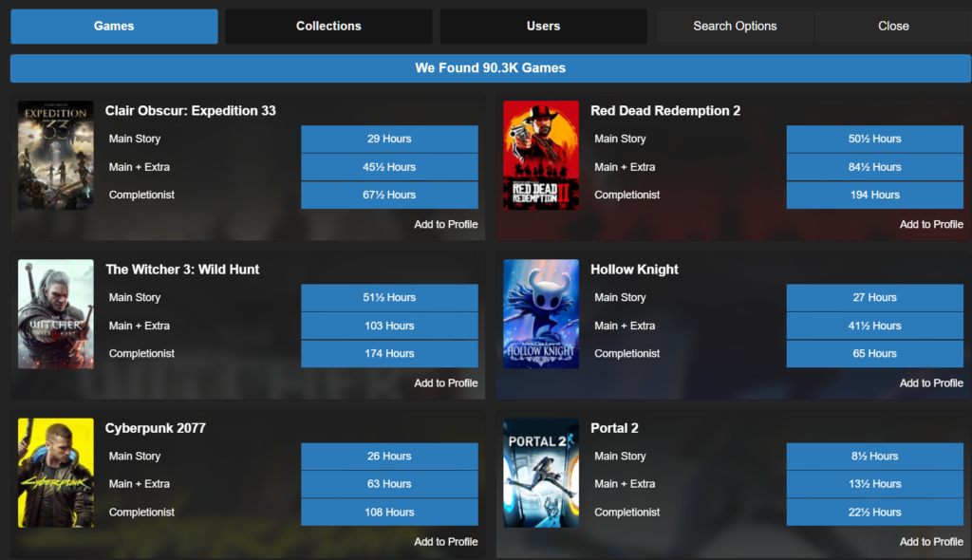This screenshot has width=972, height=560.
Task: Open The Witcher 3 cover thumbnail
Action: click(x=55, y=314)
